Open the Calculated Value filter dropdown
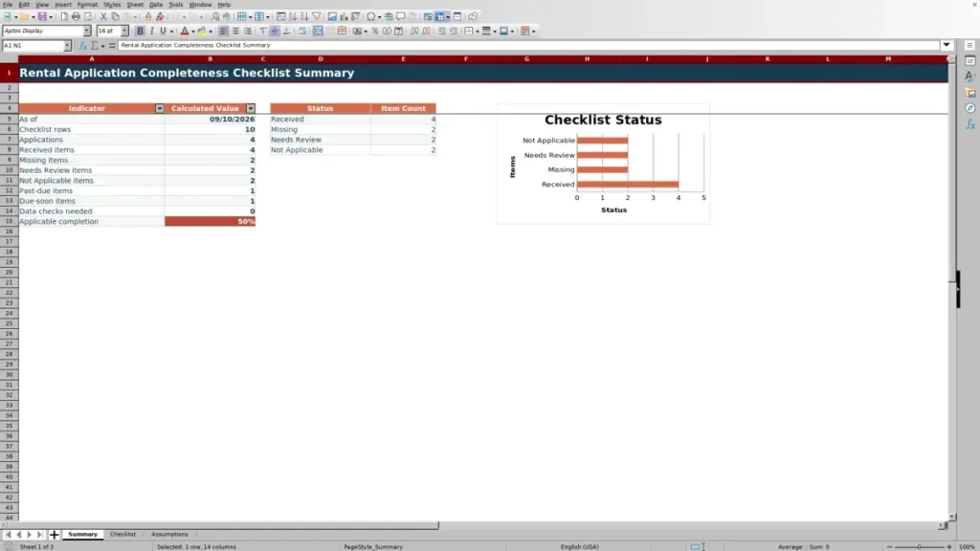Image resolution: width=980 pixels, height=551 pixels. (251, 109)
